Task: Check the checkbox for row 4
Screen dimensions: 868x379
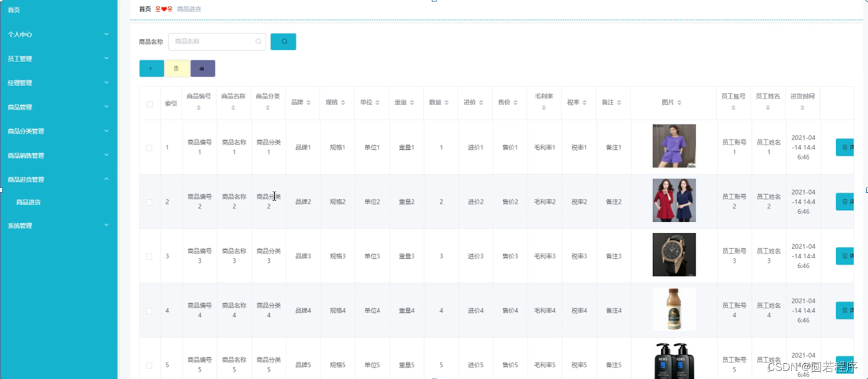Action: [149, 310]
